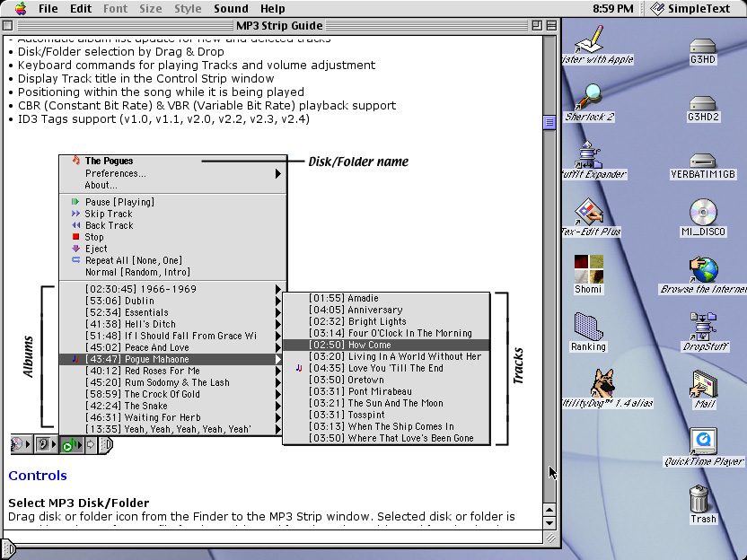Select Normal [Random, Intro] play mode

(x=137, y=272)
